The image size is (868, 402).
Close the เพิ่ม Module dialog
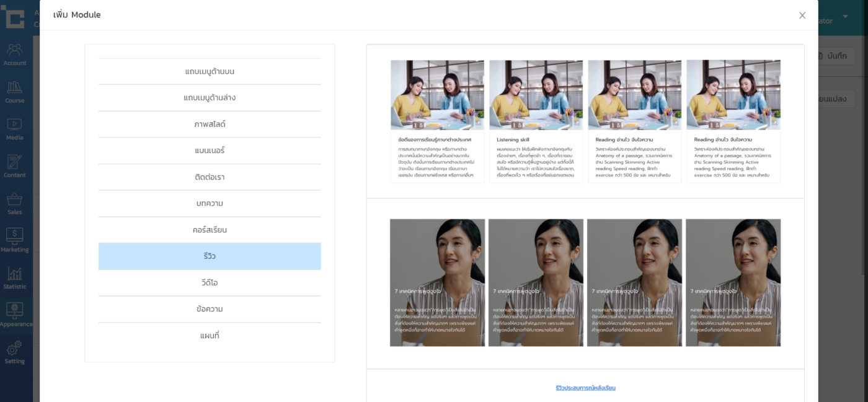(x=802, y=15)
